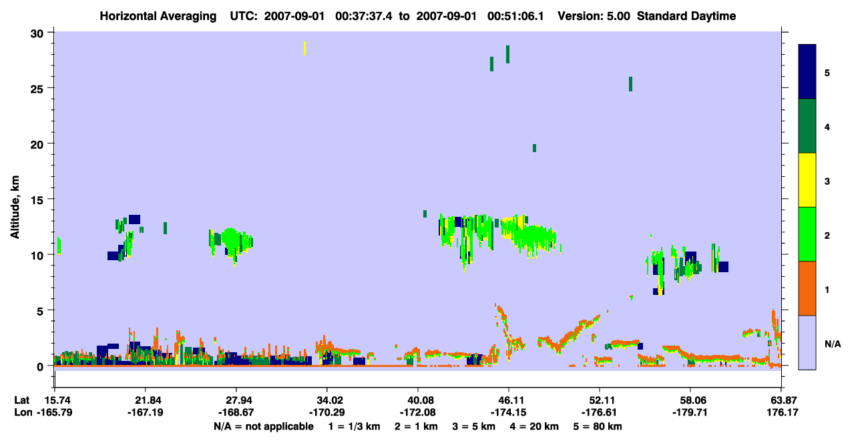This screenshot has width=868, height=445.
Task: Click the 'Standard Daytime' text
Action: (686, 16)
